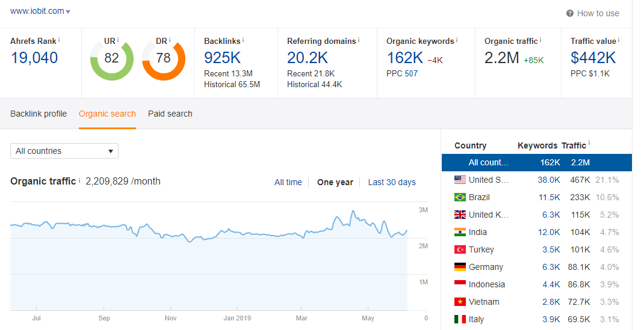The width and height of the screenshot is (644, 330).
Task: Click the Organic keywords info icon
Action: (457, 40)
